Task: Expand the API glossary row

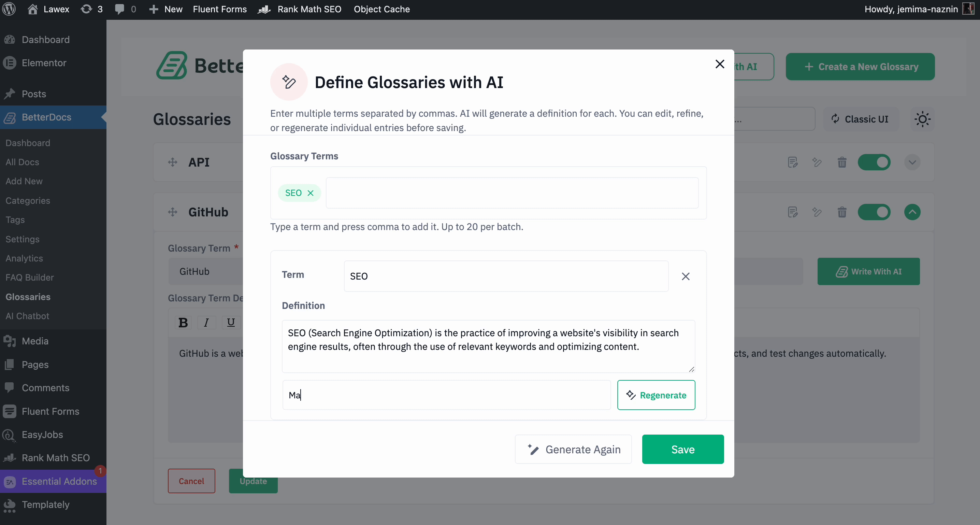Action: click(912, 162)
